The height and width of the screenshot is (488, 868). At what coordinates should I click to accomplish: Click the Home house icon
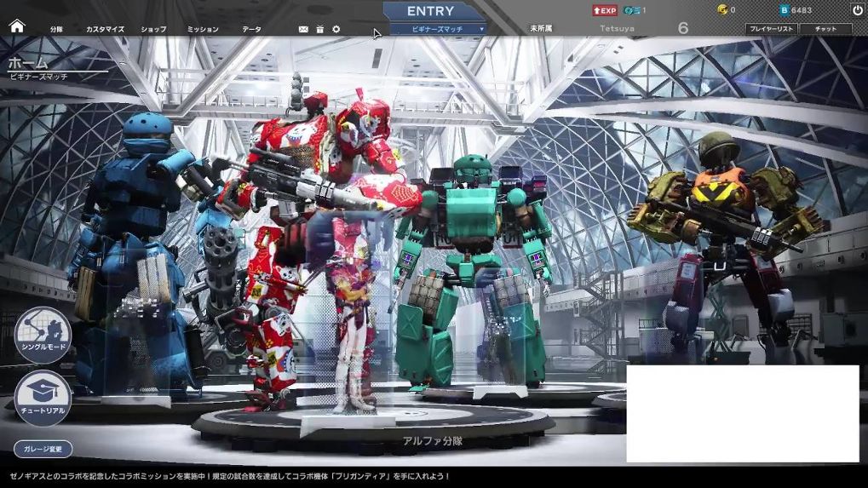pos(16,26)
